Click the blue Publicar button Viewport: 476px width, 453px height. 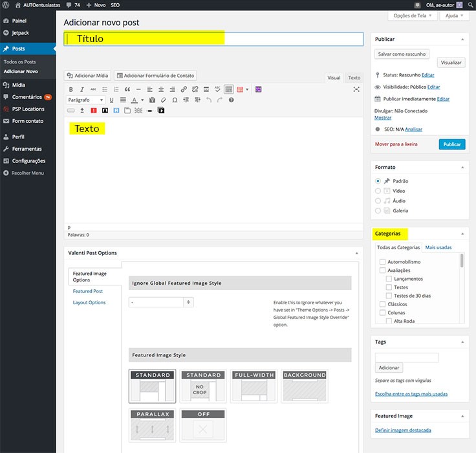pos(451,144)
